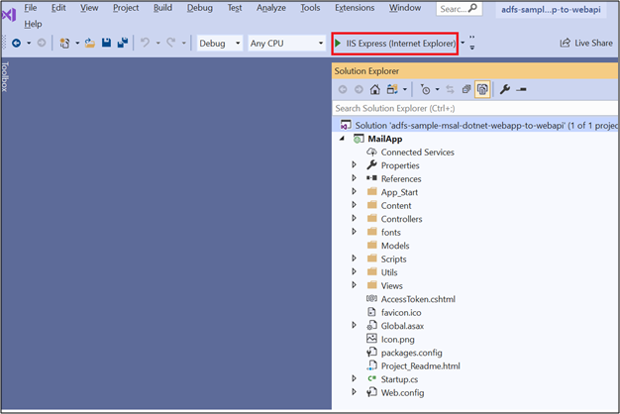
Task: Select Global.asax file
Action: (402, 326)
